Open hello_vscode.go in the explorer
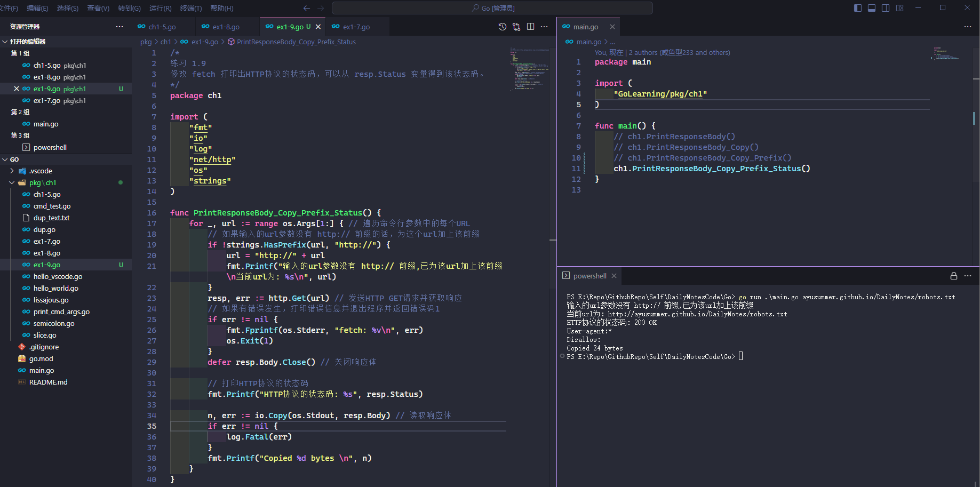 pos(66,276)
